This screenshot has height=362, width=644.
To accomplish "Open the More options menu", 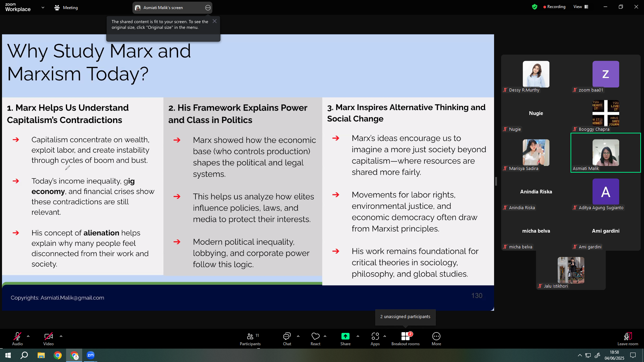I will pos(436,339).
